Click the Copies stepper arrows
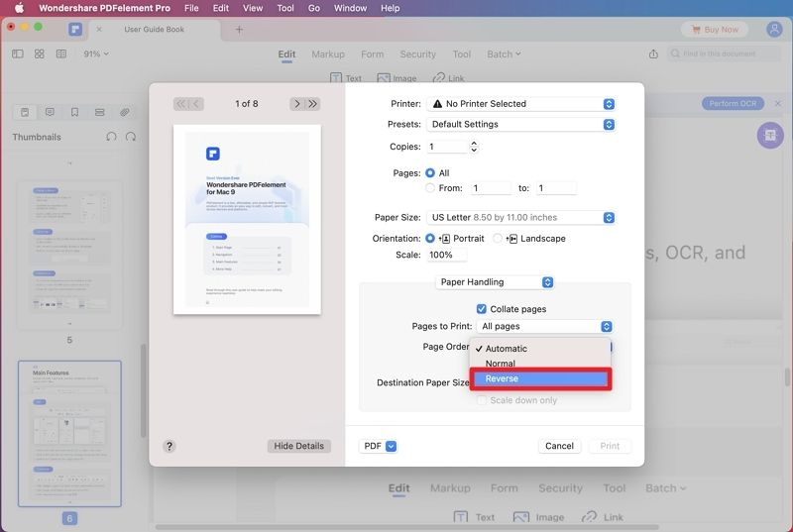This screenshot has height=532, width=793. pyautogui.click(x=474, y=147)
